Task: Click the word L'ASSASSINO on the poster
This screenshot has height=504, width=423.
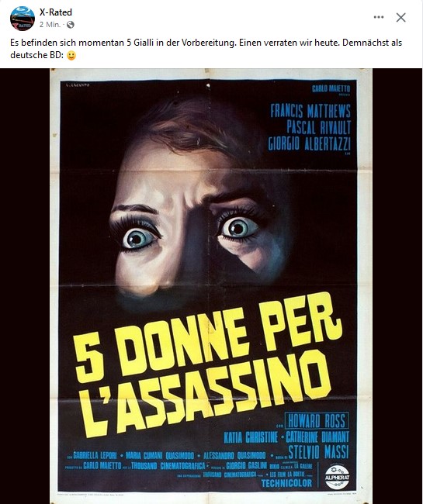Action: coord(204,396)
